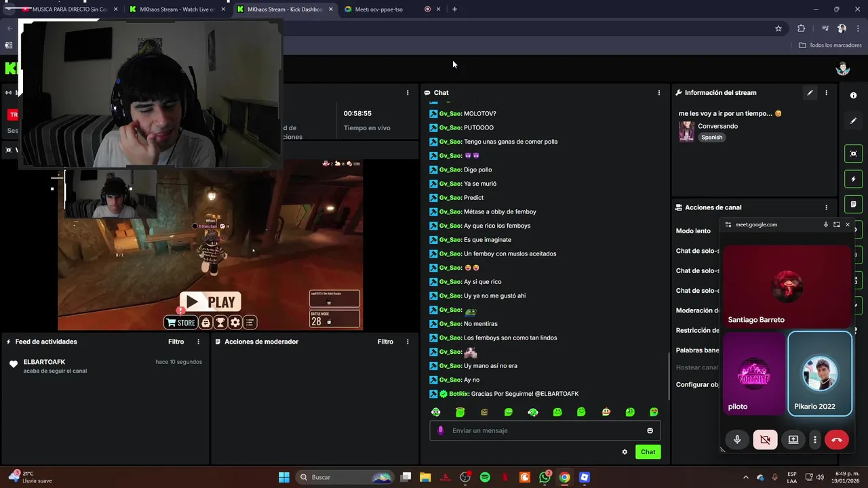Click Gv_Sao on MOLOTOV? message
This screenshot has height=488, width=868.
click(x=450, y=114)
